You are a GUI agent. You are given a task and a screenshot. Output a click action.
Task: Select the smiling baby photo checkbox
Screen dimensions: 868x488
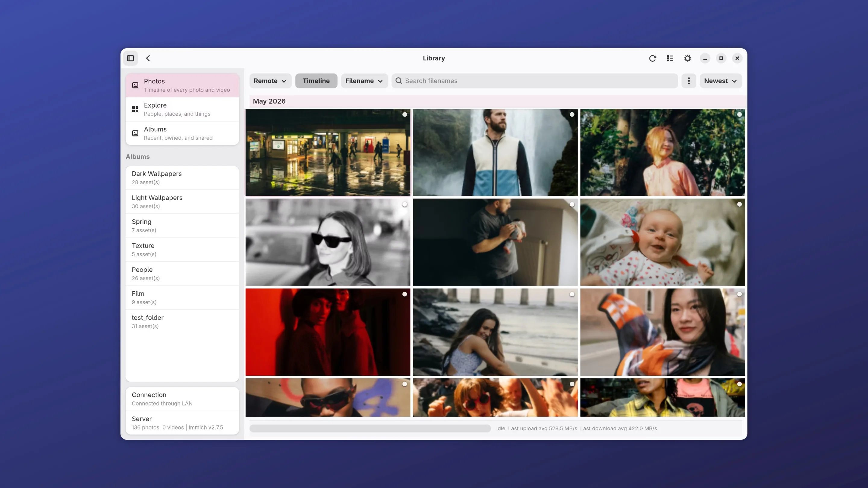[739, 205]
